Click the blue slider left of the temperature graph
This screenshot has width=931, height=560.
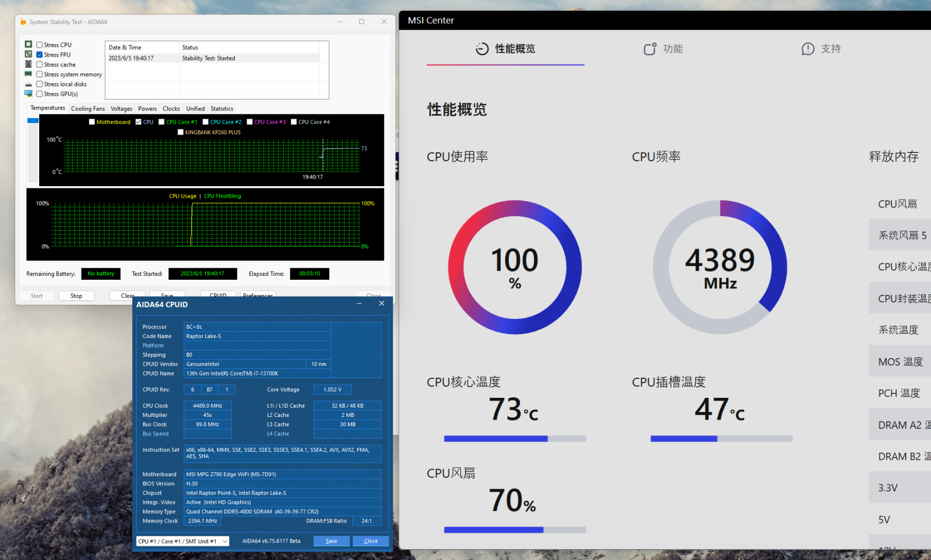click(x=33, y=120)
